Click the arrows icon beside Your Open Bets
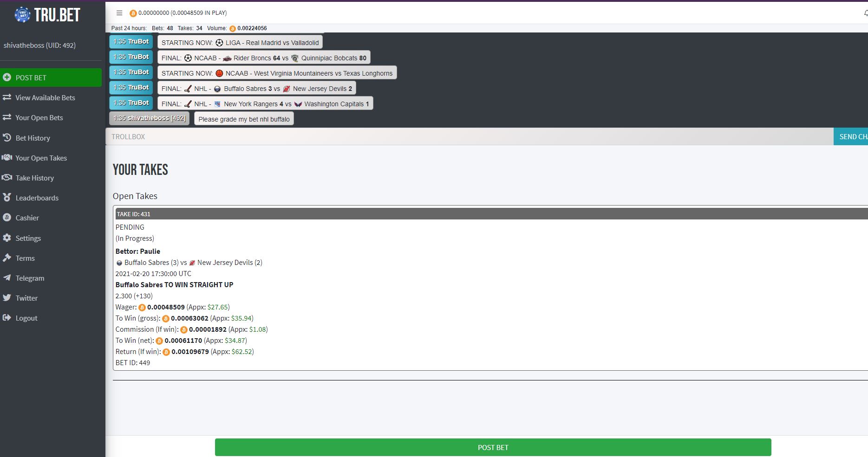868x457 pixels. pyautogui.click(x=7, y=117)
